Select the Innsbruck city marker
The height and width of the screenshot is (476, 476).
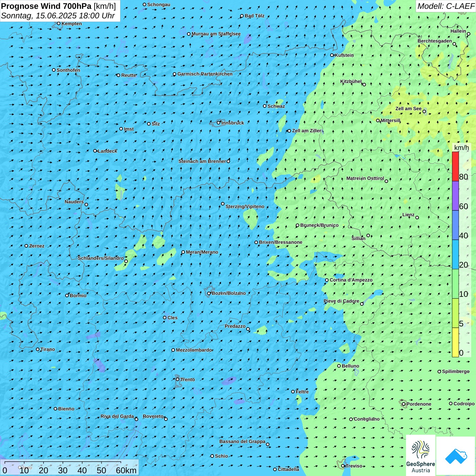(219, 123)
